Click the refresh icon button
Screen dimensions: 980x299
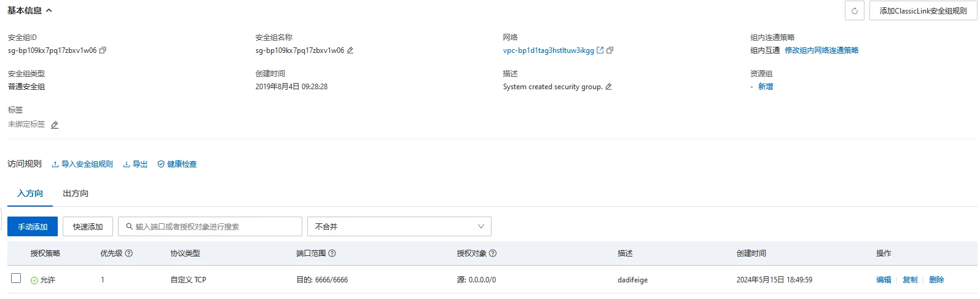pyautogui.click(x=854, y=11)
